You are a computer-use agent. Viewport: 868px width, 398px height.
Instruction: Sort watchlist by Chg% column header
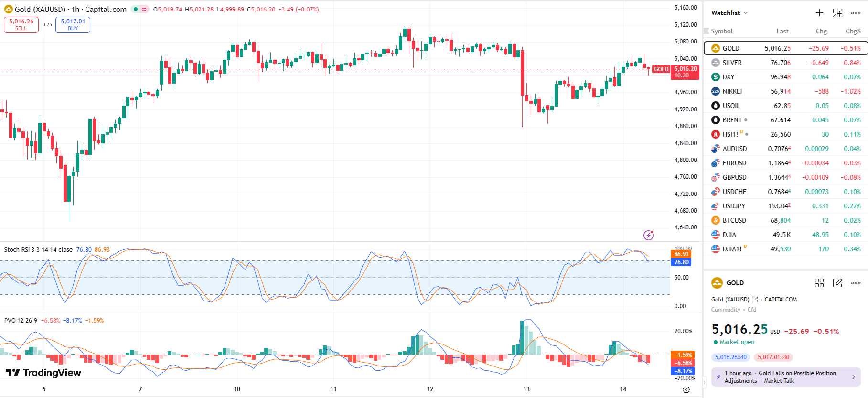853,31
